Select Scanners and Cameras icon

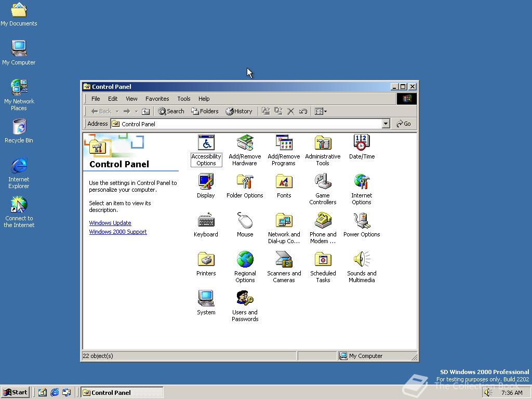click(x=284, y=267)
